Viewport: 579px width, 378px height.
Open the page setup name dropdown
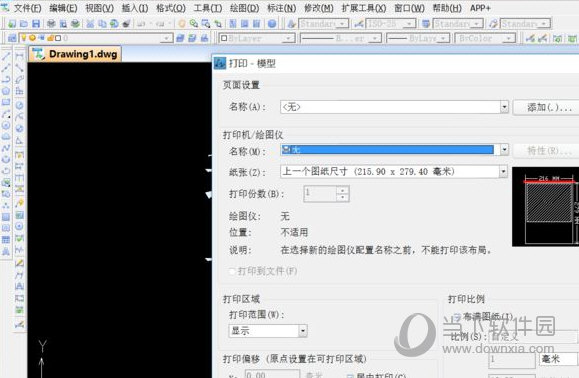coord(504,107)
